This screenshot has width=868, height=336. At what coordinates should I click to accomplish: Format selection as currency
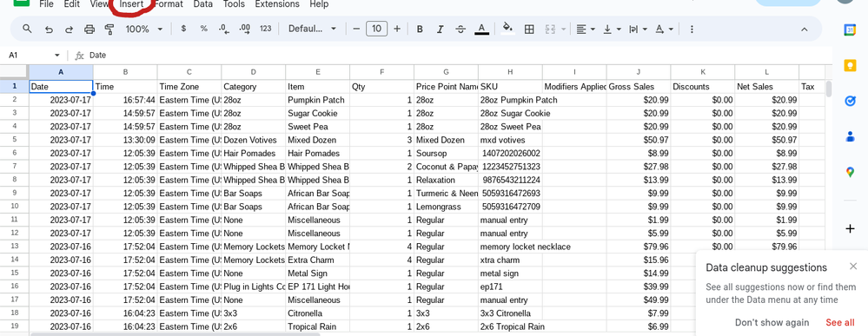(x=184, y=29)
